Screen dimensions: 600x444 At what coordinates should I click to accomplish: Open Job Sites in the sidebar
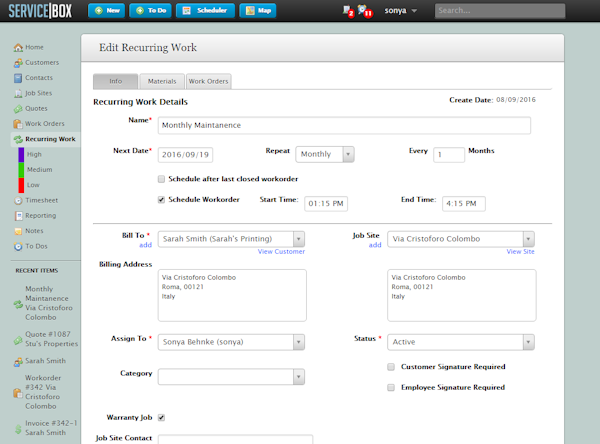38,93
